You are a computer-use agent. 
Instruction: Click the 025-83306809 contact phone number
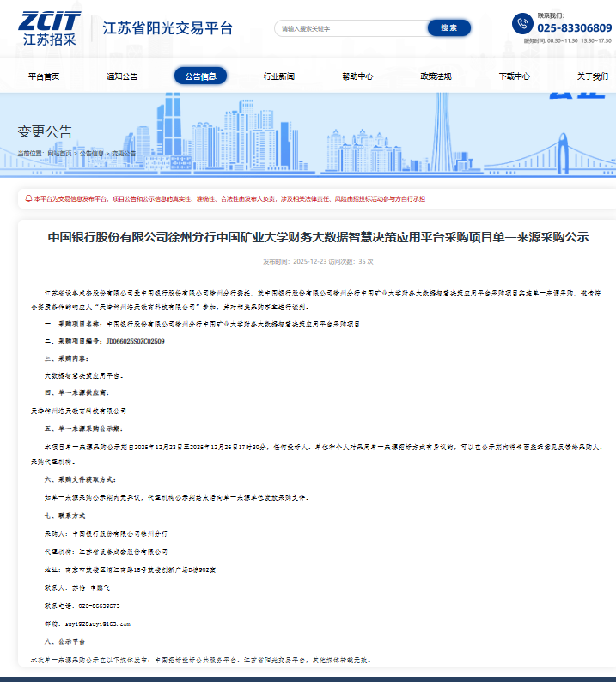point(574,27)
